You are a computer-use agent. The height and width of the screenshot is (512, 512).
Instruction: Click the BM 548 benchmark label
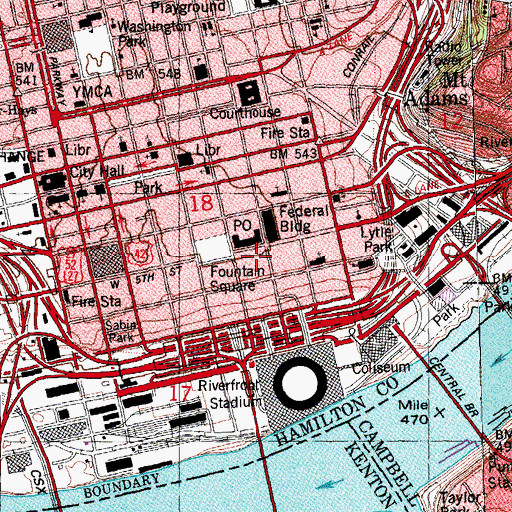(x=154, y=74)
